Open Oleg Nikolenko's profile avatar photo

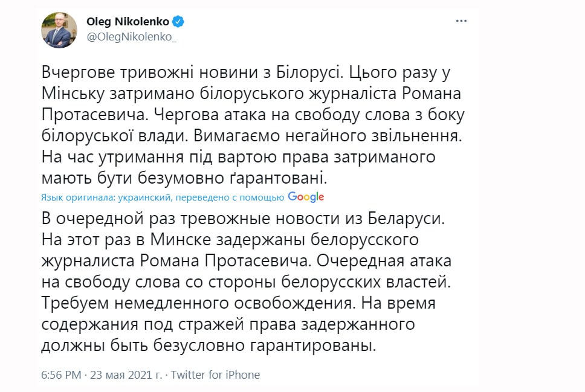59,30
